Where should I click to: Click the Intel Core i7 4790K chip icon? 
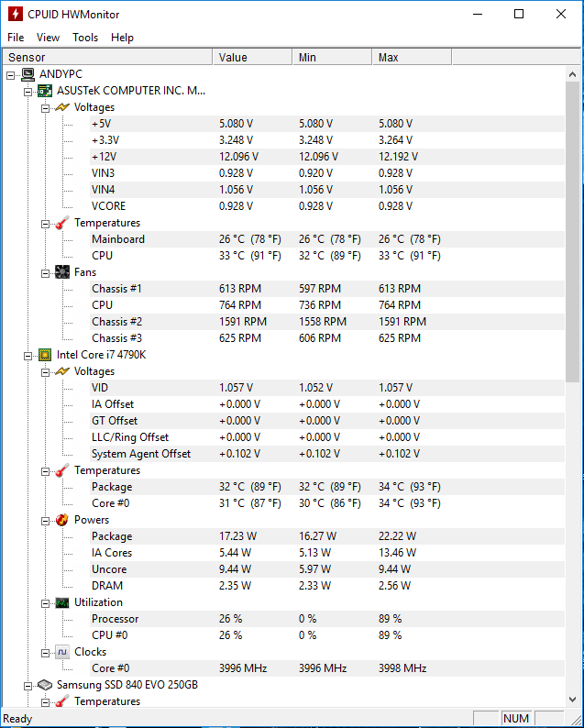tap(45, 355)
